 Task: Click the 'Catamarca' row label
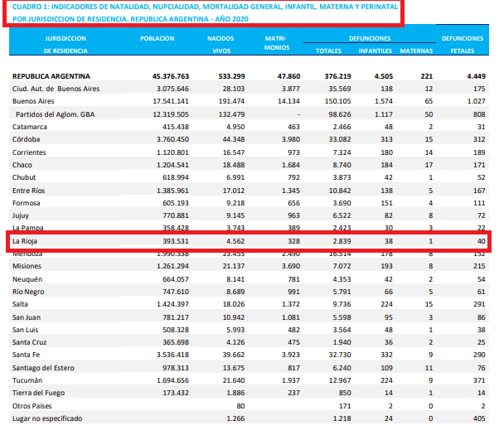click(30, 127)
